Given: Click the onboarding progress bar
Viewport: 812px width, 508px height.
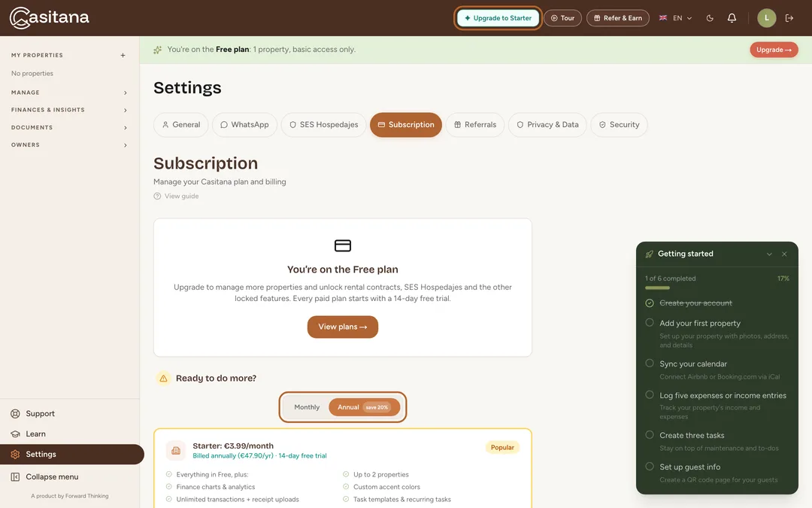Looking at the screenshot, I should tap(717, 287).
